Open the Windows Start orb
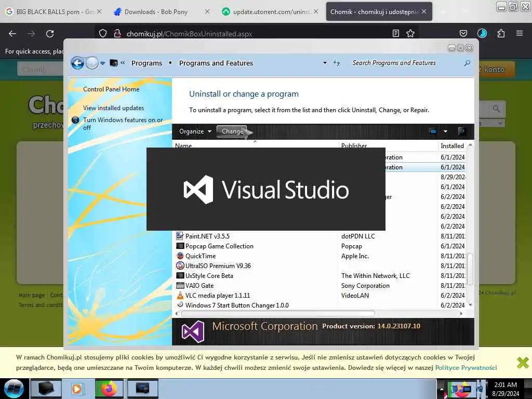The image size is (532, 399). click(x=14, y=389)
